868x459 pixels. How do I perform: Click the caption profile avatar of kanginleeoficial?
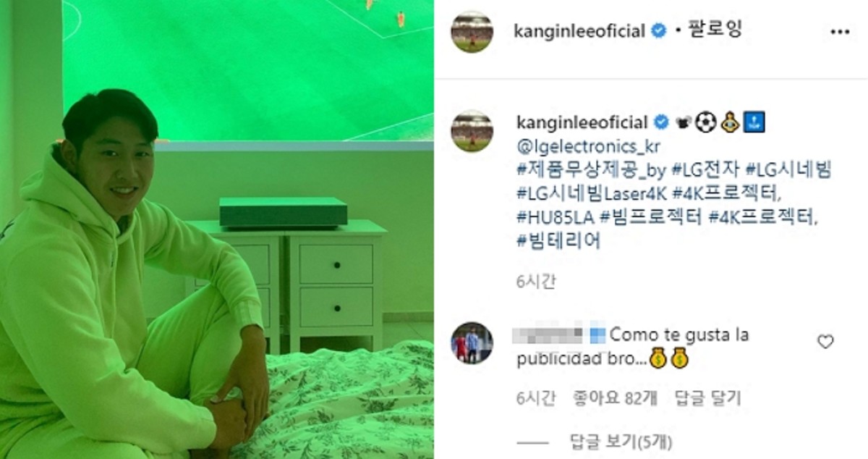point(472,131)
